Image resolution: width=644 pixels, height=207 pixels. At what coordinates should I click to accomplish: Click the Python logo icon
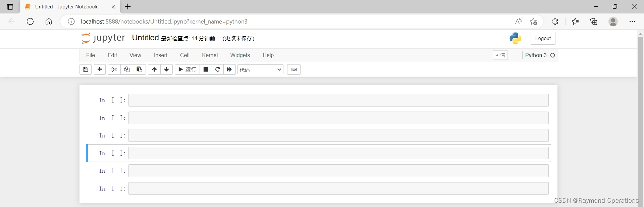516,38
